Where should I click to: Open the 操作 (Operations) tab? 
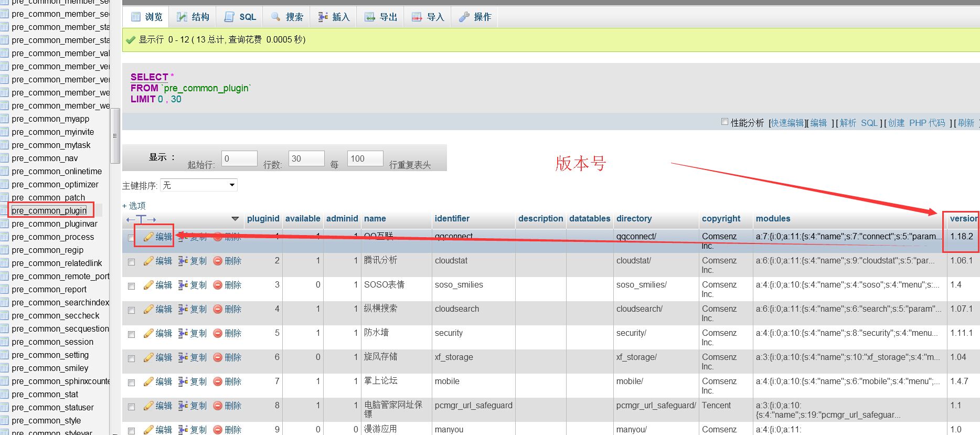pyautogui.click(x=475, y=17)
